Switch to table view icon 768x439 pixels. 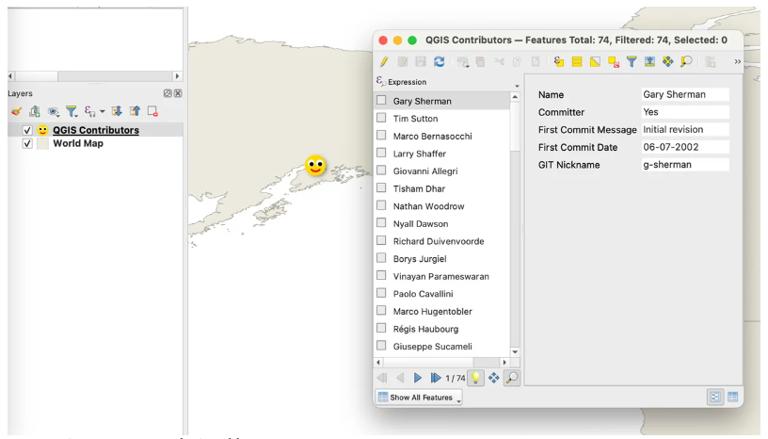click(733, 397)
